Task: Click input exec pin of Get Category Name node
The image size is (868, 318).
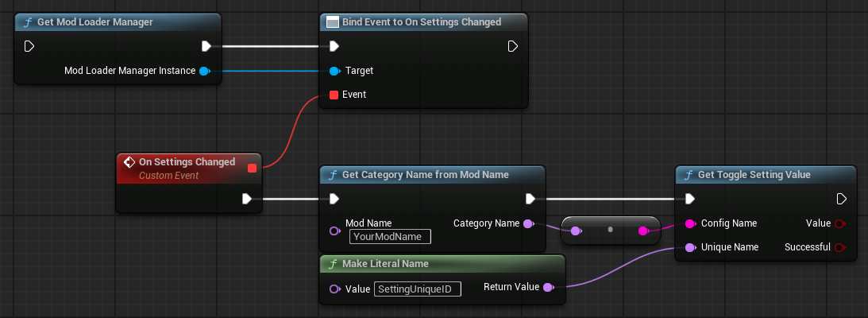Action: (x=334, y=198)
